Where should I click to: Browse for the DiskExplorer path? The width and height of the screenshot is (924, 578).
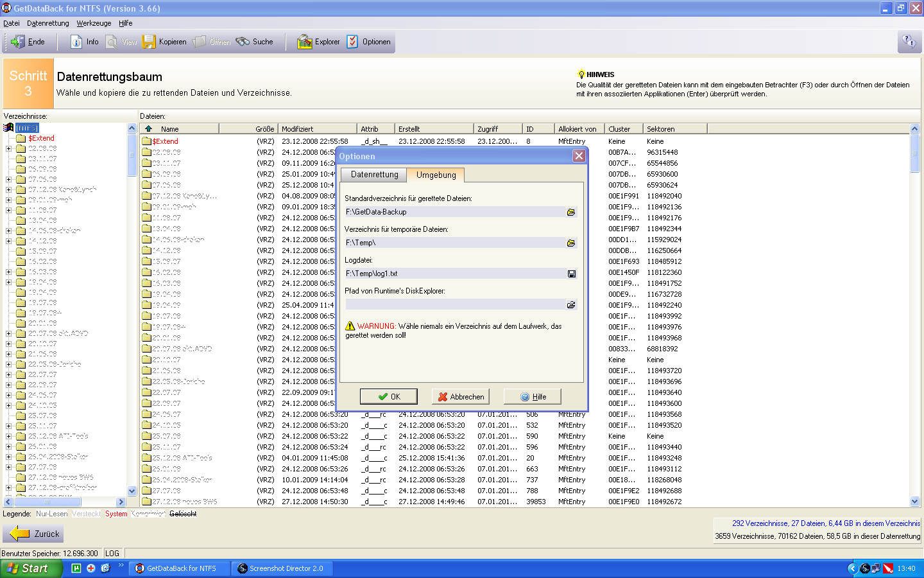[x=570, y=304]
